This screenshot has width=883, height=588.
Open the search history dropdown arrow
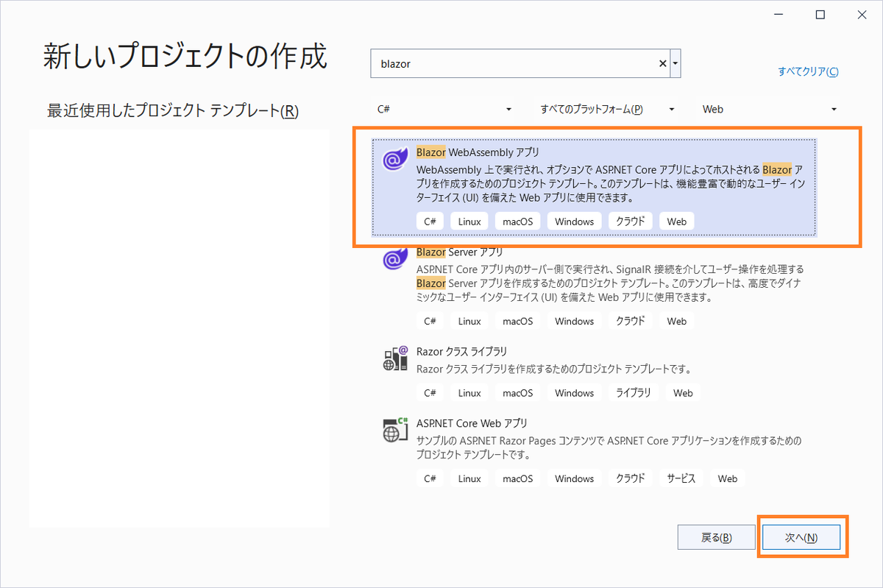click(674, 63)
